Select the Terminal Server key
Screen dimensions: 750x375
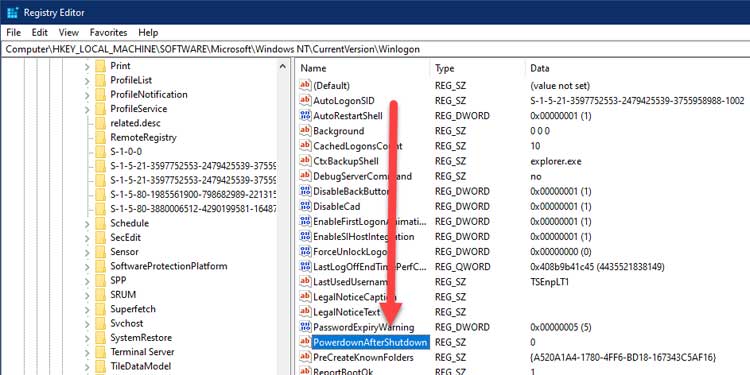(x=142, y=352)
